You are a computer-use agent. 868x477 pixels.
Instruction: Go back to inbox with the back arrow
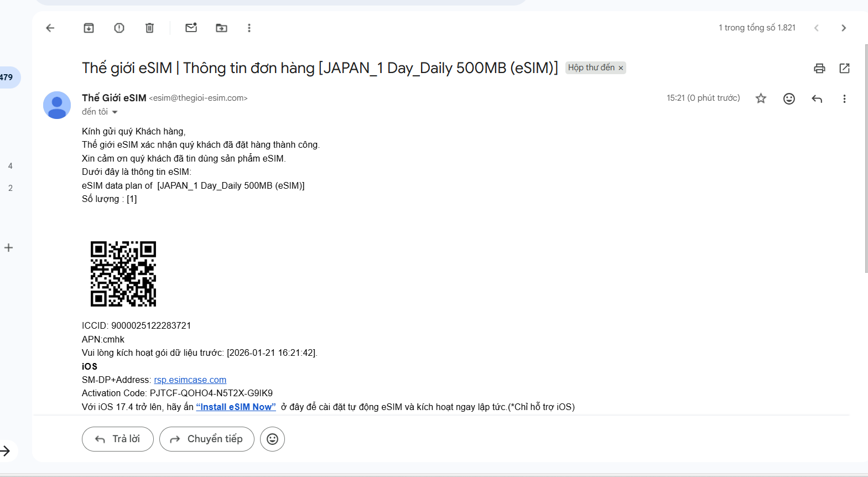tap(50, 28)
